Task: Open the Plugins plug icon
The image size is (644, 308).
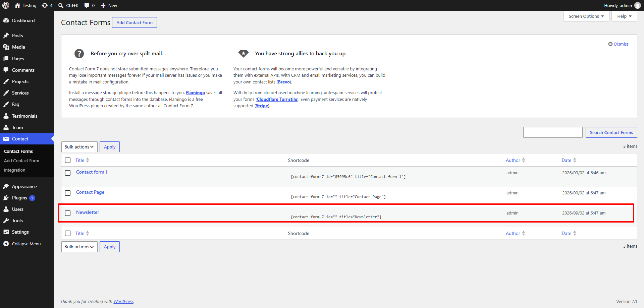Action: tap(6, 198)
